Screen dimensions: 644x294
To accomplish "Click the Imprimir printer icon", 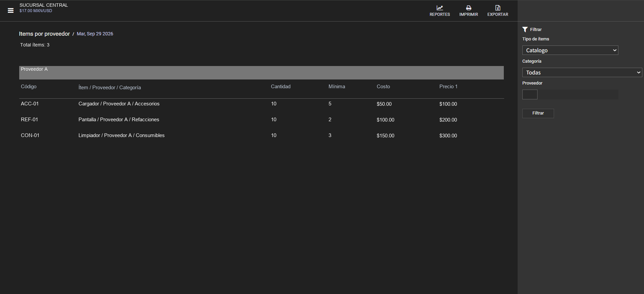I will [x=468, y=8].
